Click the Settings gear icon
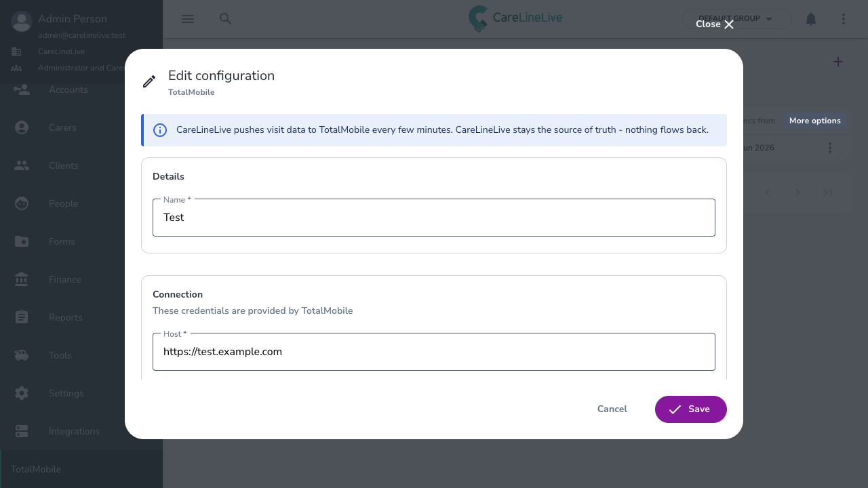Viewport: 868px width, 488px height. (22, 393)
